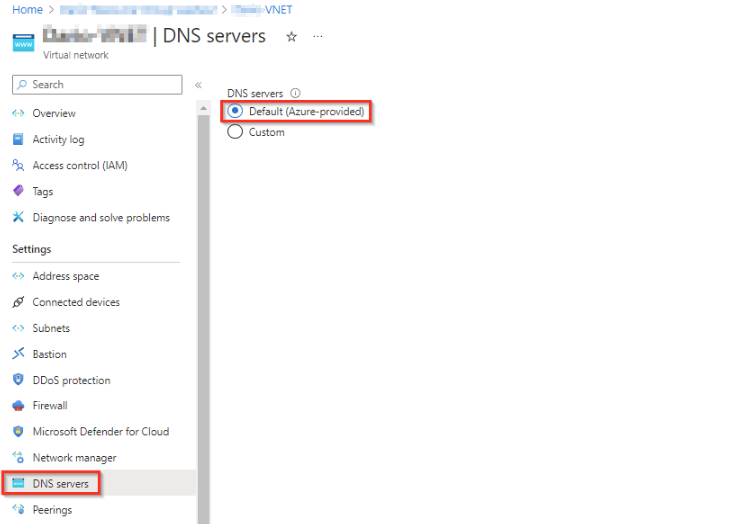Click the Overview icon in the sidebar
The image size is (741, 524).
[x=18, y=113]
